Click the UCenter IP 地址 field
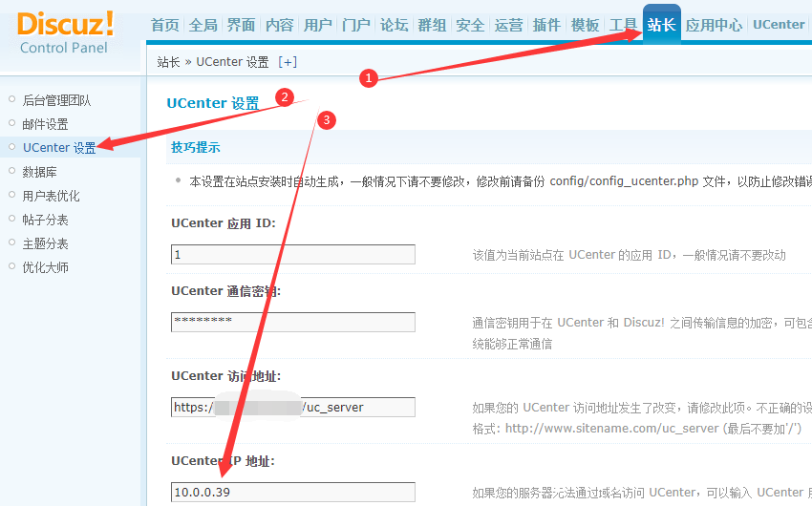 click(x=293, y=493)
